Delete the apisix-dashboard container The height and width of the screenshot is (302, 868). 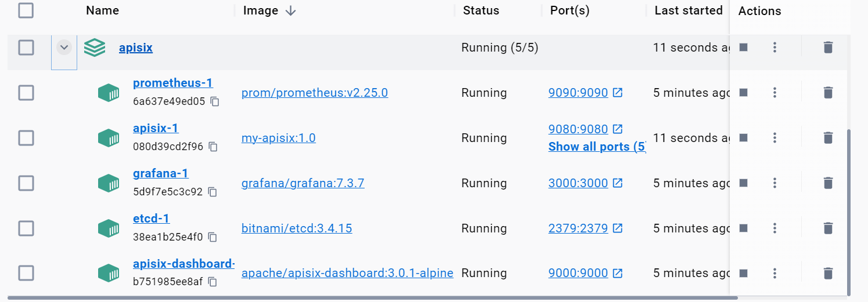(x=829, y=273)
